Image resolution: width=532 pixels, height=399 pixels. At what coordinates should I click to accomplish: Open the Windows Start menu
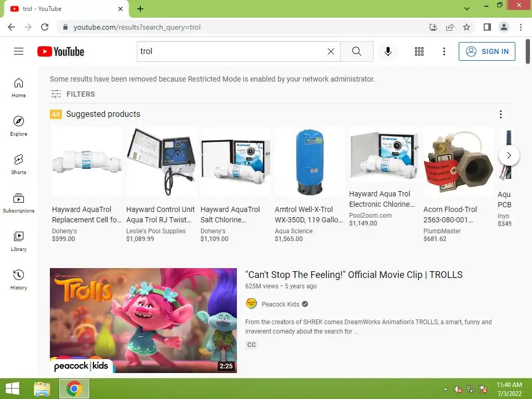(12, 389)
